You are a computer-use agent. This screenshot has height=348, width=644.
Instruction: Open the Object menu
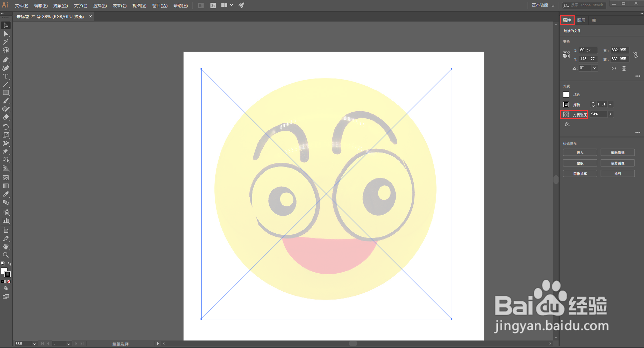pos(60,6)
